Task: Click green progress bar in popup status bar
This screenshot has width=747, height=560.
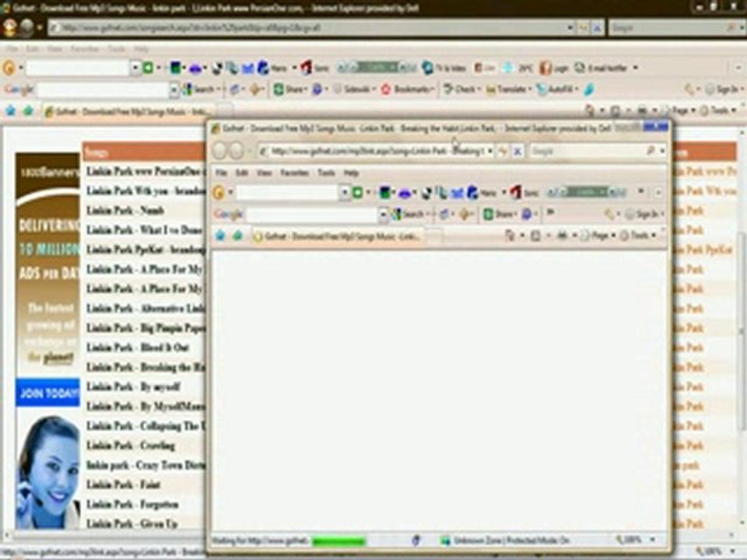Action: tap(338, 541)
